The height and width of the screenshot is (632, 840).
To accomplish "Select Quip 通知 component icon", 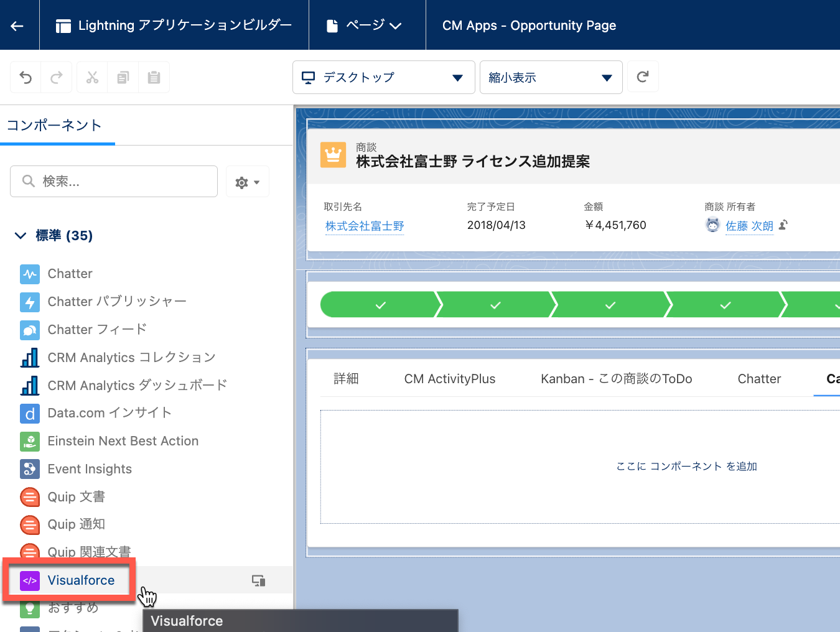I will [x=30, y=524].
